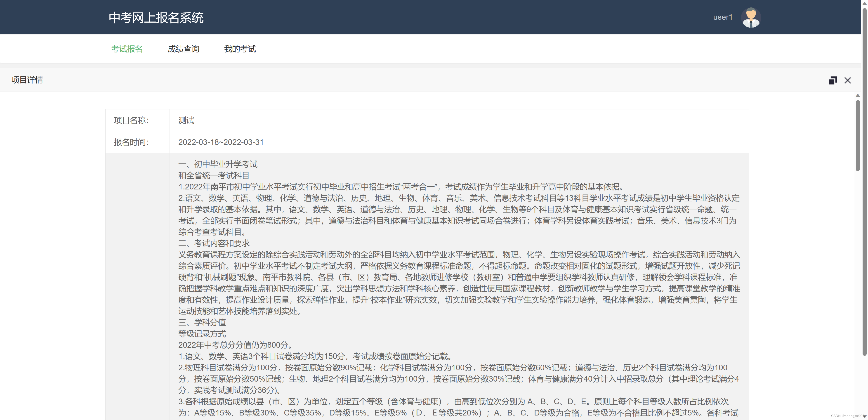Click the 一、初中毕业升学考试 heading

coord(218,164)
